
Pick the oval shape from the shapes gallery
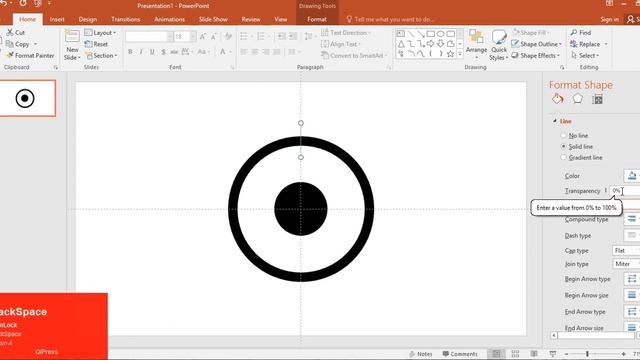[x=440, y=33]
